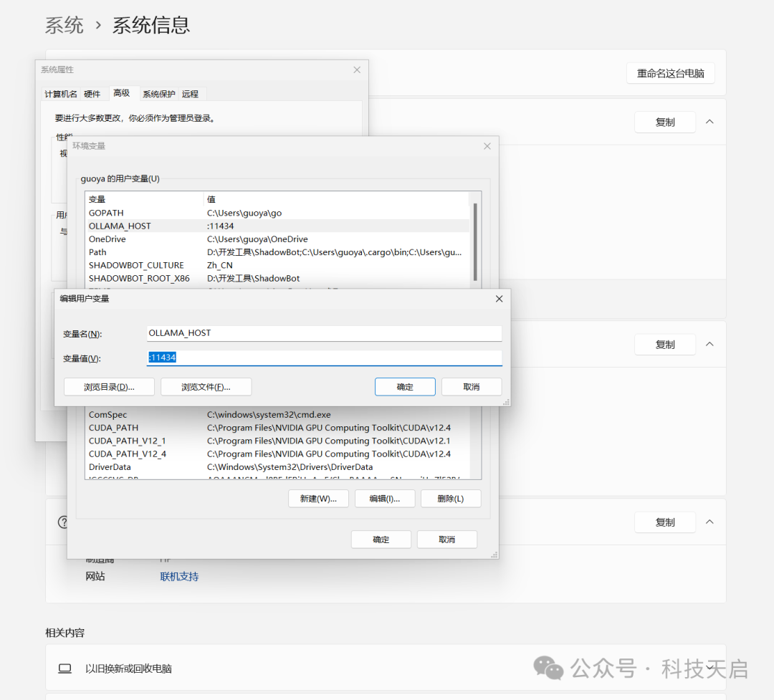Close the 环境变量 window
This screenshot has width=774, height=700.
point(487,146)
